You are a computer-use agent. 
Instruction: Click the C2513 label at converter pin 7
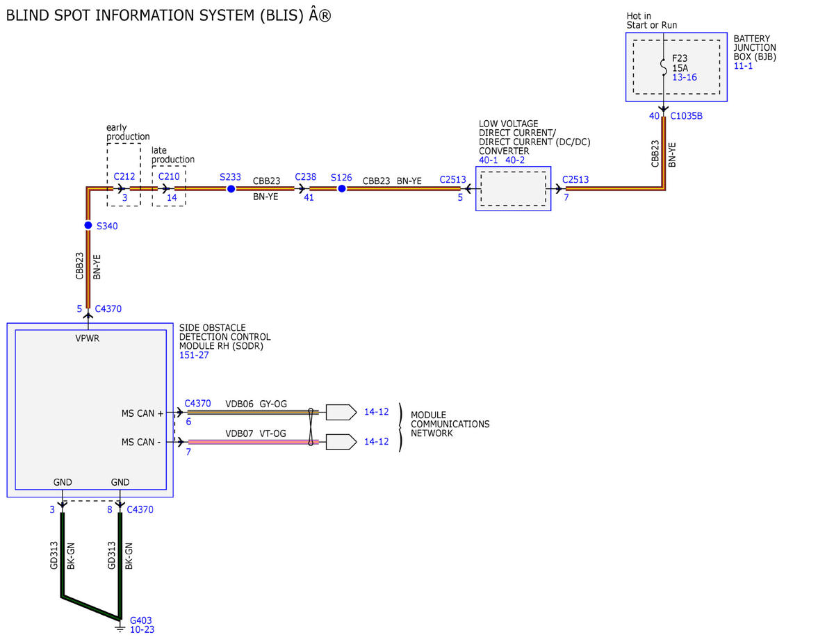[575, 179]
